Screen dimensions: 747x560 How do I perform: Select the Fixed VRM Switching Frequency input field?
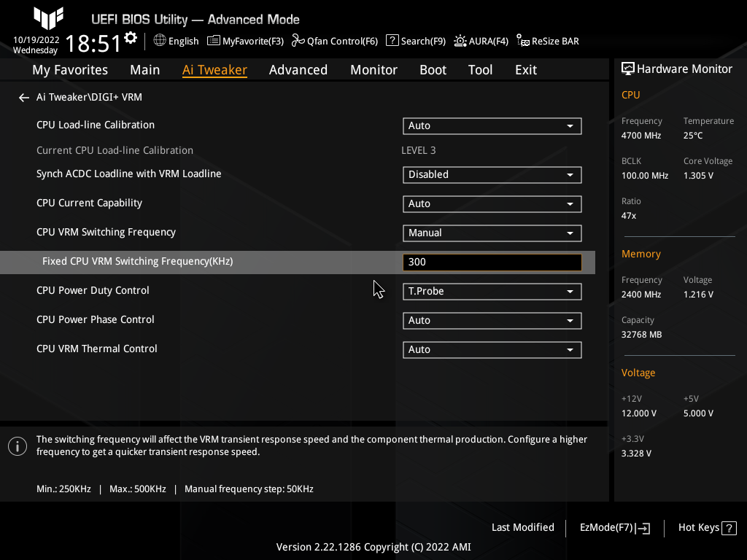pyautogui.click(x=492, y=262)
